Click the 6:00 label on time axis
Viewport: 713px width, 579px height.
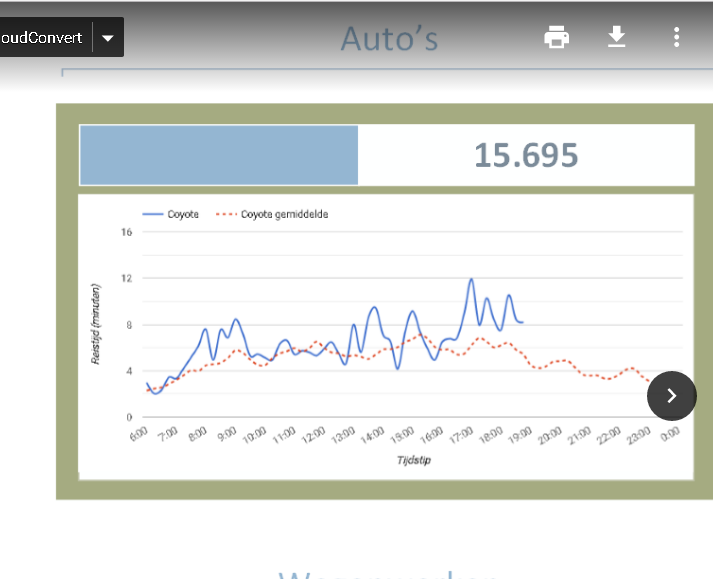tap(139, 434)
